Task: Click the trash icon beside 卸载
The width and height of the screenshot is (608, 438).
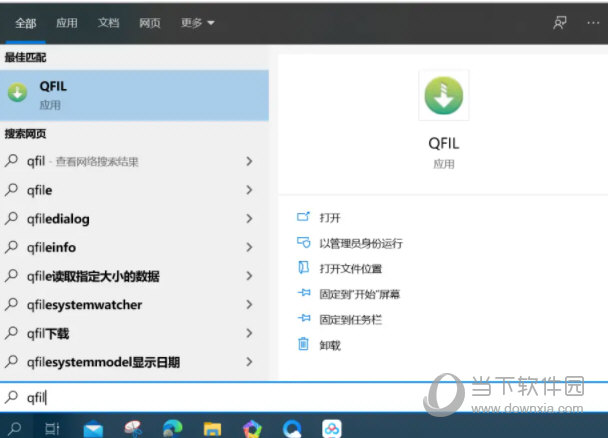Action: point(303,344)
